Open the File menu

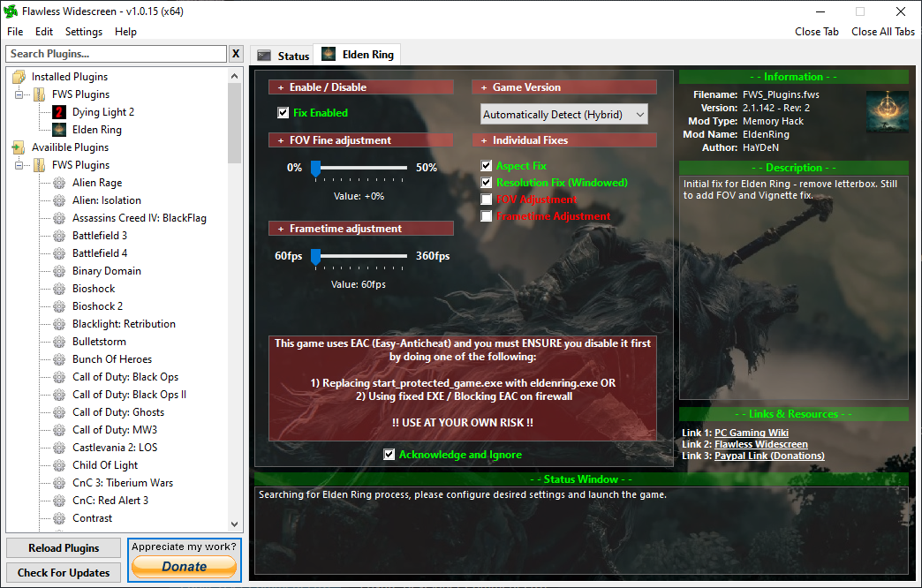[x=15, y=32]
